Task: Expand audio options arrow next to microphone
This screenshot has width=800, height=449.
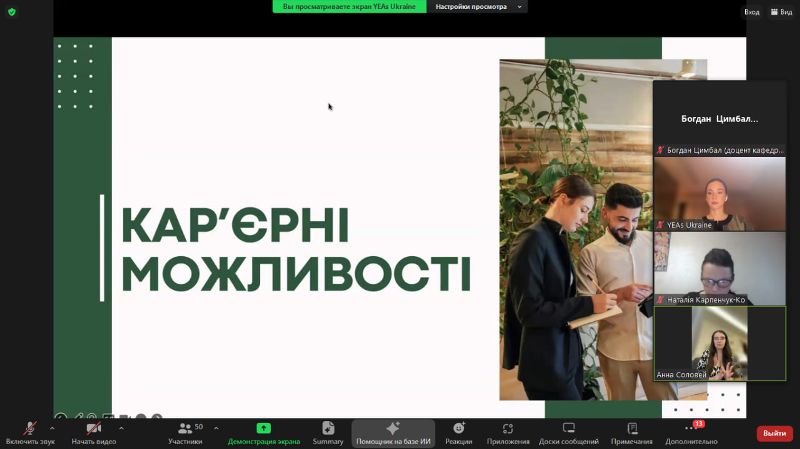Action: [x=52, y=428]
